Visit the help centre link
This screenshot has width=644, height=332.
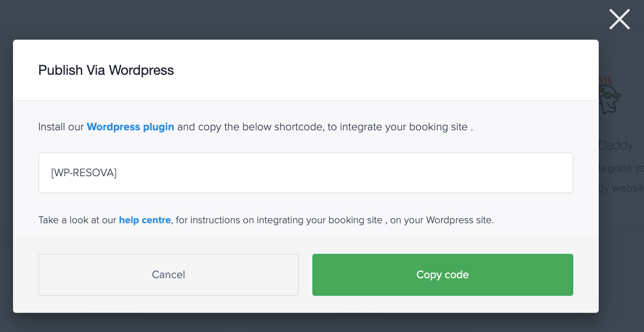click(145, 220)
